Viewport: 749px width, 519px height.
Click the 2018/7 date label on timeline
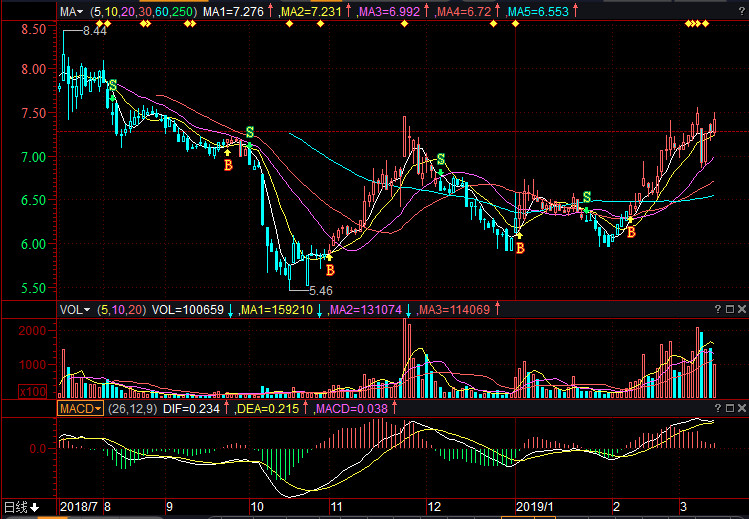(80, 507)
